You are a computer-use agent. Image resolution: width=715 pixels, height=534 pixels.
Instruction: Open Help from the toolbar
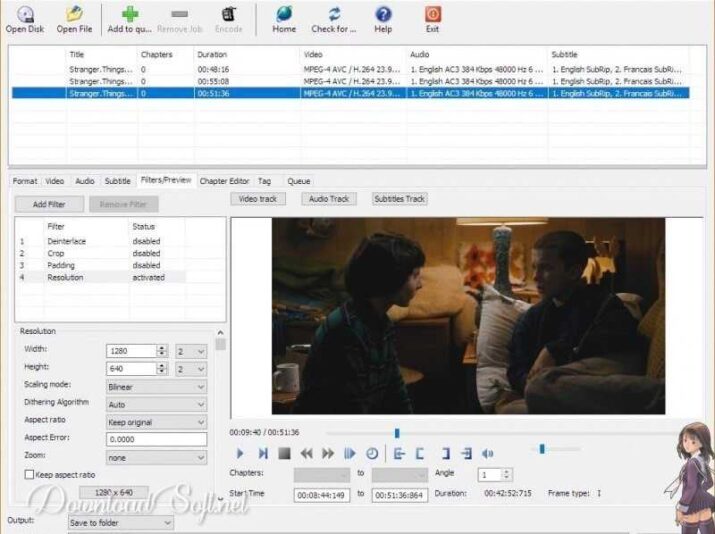tap(383, 20)
